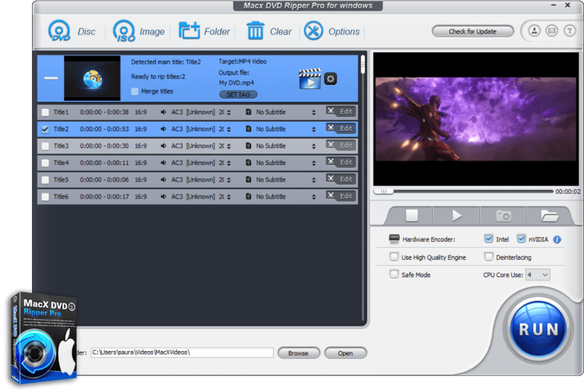Open subtitle selector for Title5

(313, 180)
